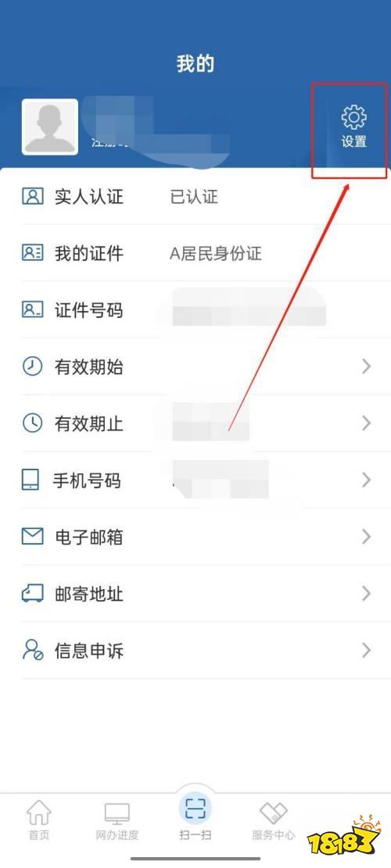Expand the 有效期始 row chevron
The image size is (391, 868).
[366, 366]
